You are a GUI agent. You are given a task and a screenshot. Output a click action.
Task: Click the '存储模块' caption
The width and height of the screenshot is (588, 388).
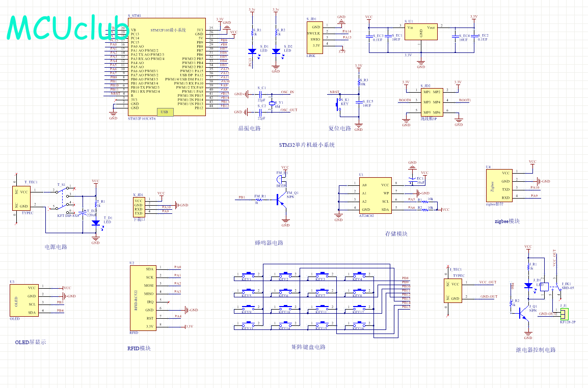pos(396,234)
